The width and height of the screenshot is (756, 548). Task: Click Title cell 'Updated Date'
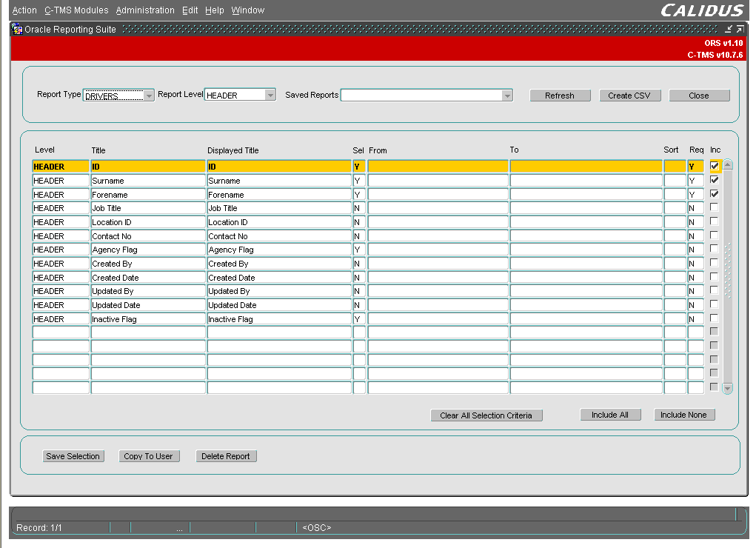148,305
